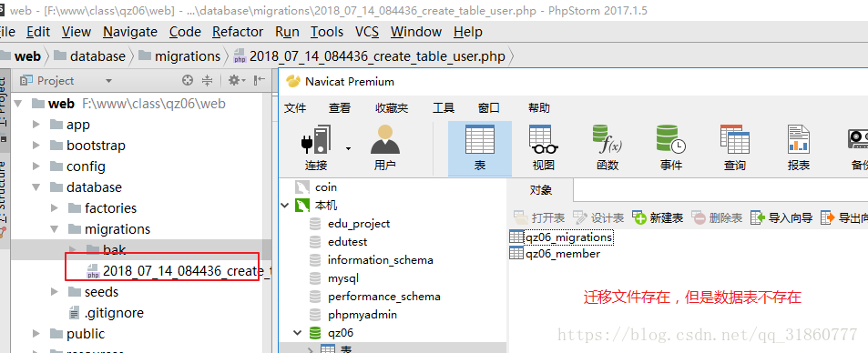868x353 pixels.
Task: Open the 报表 reports toolbar icon
Action: [x=798, y=147]
